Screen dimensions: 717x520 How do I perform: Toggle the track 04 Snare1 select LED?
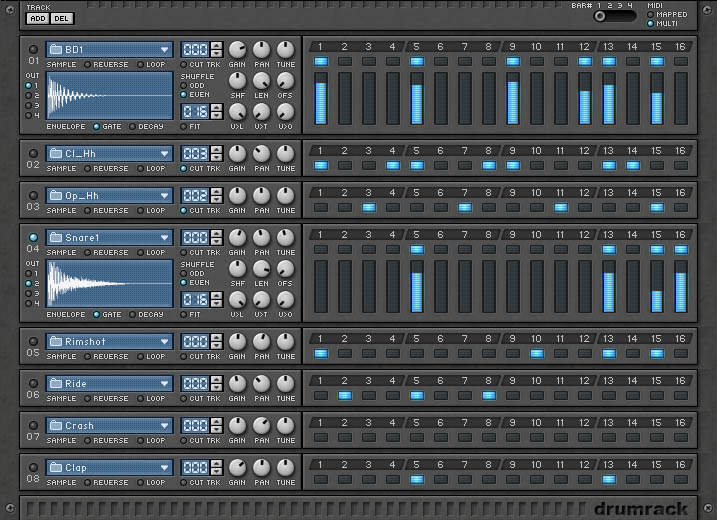(33, 237)
